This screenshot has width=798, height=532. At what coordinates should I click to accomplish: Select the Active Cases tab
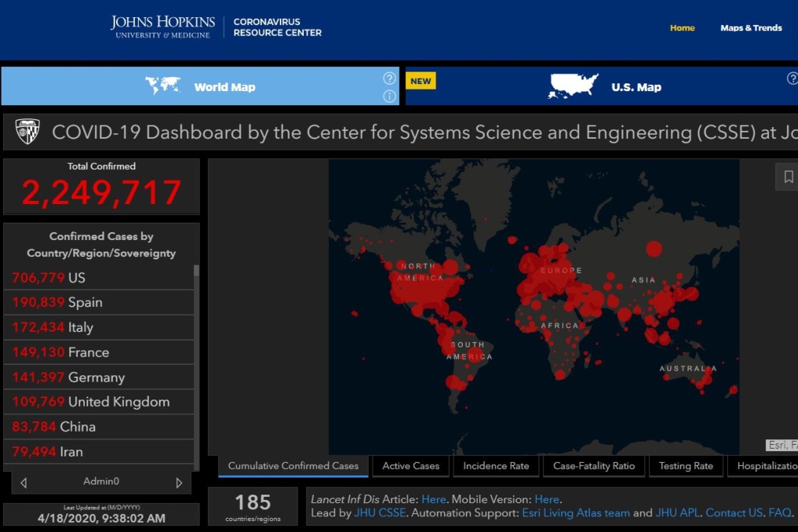[411, 466]
